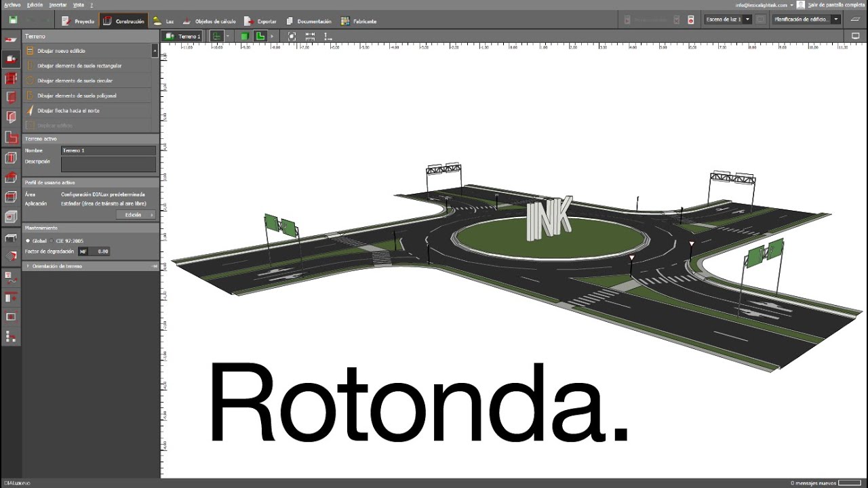
Task: Click the user profile avatar
Action: pos(801,4)
